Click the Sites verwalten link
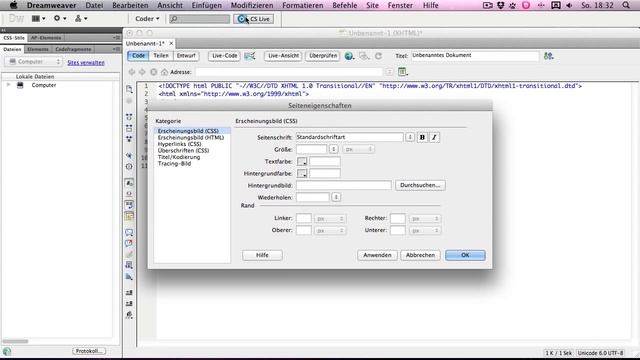The image size is (640, 360). pos(86,62)
